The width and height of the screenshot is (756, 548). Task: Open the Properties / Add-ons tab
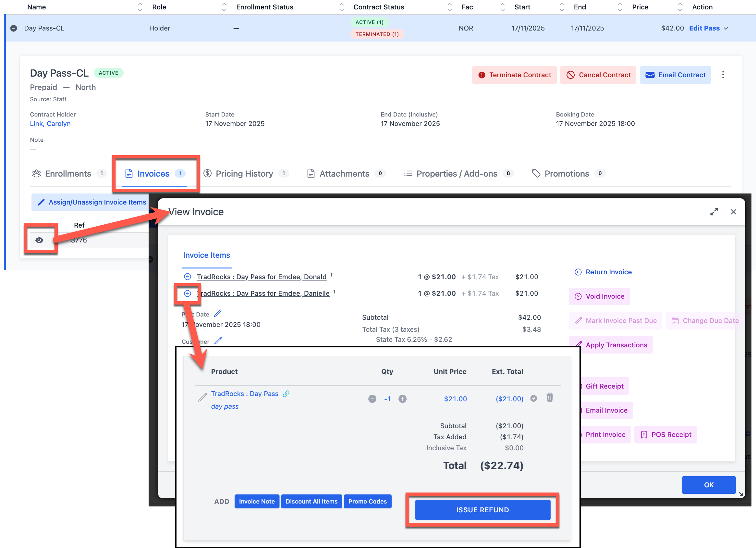(x=456, y=174)
